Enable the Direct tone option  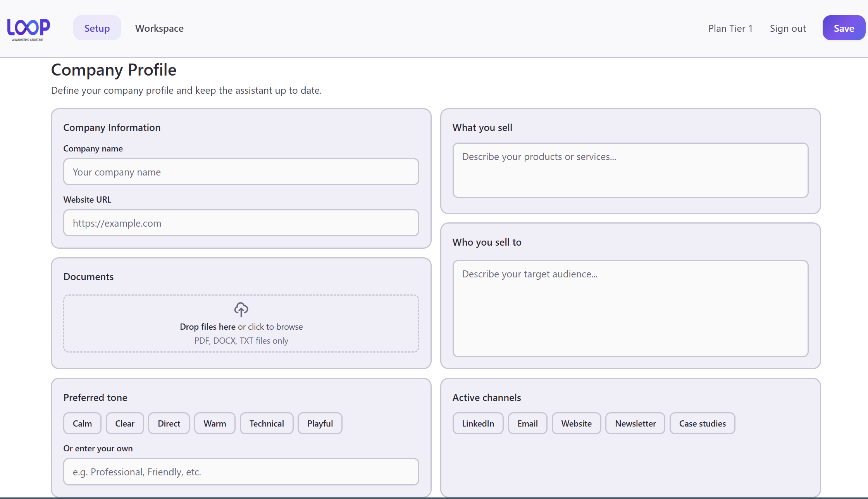169,423
